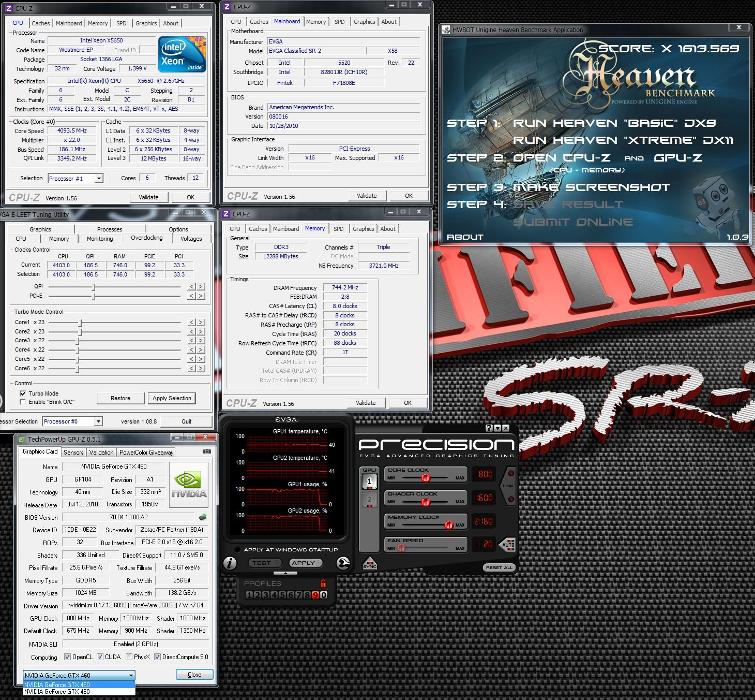Select GPU 1 button in Precision
Screen dimensions: 755x700
pyautogui.click(x=369, y=481)
